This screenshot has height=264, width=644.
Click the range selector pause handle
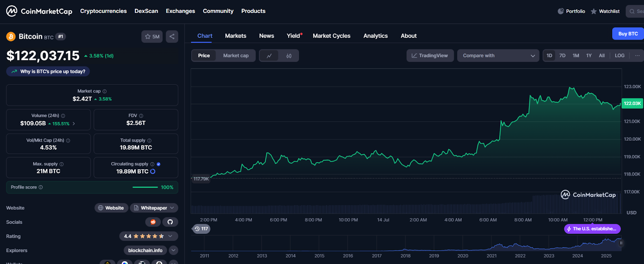click(621, 243)
